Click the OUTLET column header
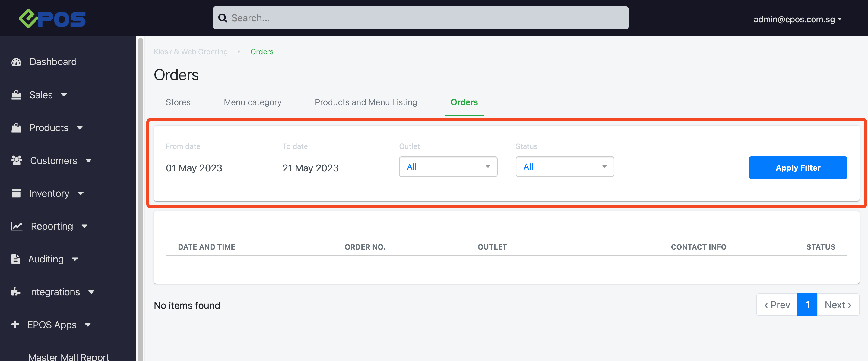 tap(492, 247)
